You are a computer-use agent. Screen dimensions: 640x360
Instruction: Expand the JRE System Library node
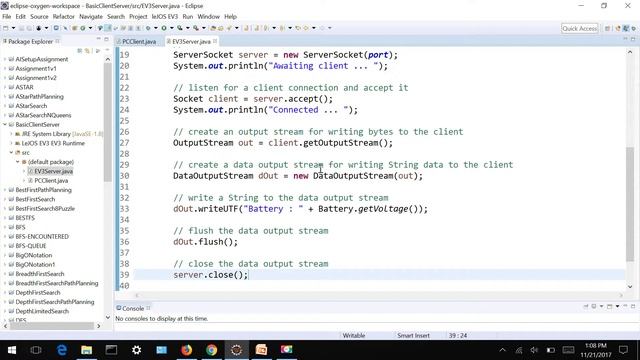point(11,134)
